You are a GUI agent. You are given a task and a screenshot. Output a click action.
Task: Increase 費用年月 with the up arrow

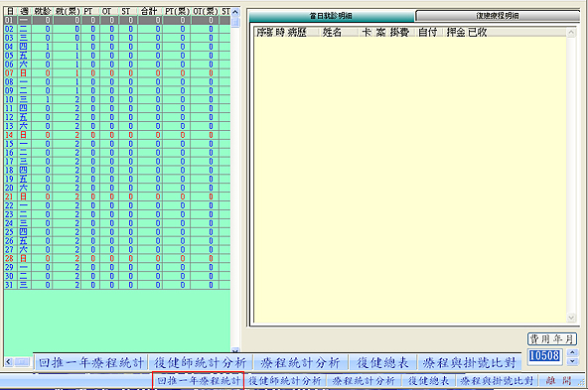(572, 352)
